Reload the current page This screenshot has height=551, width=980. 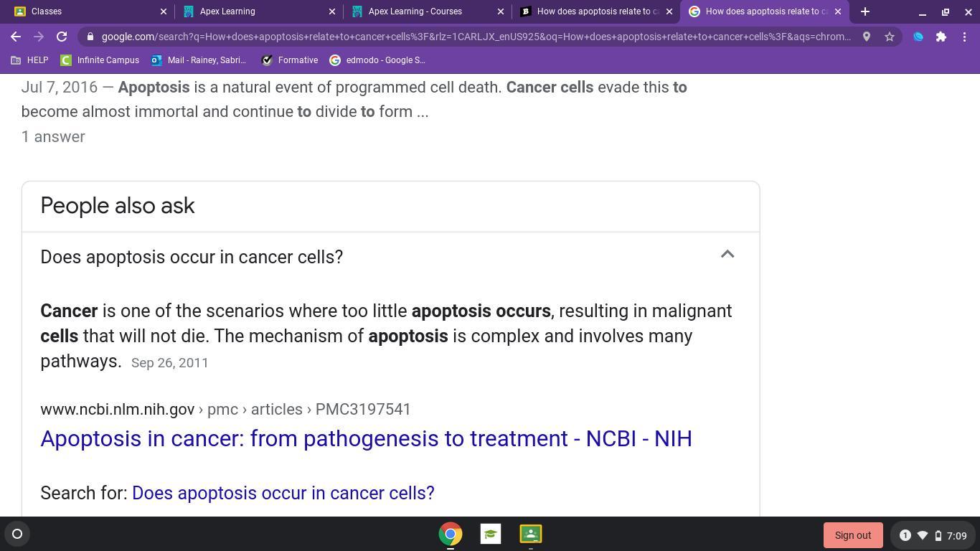[x=62, y=37]
